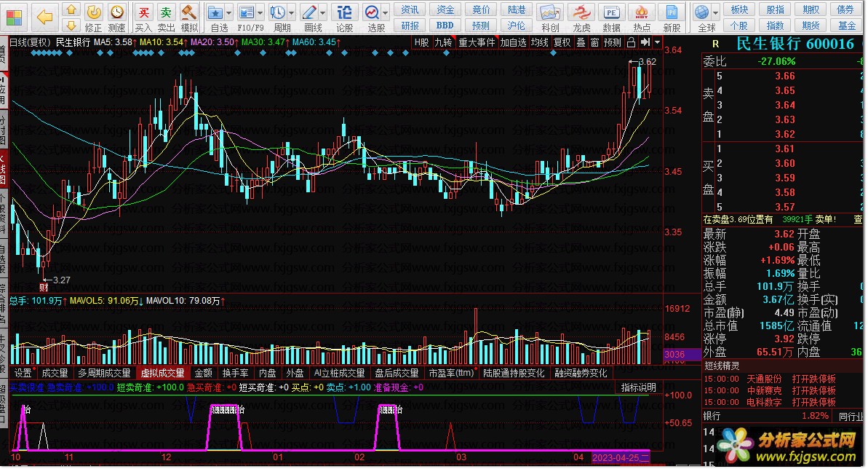Expand the 周期 period dropdown arrow

point(292,12)
